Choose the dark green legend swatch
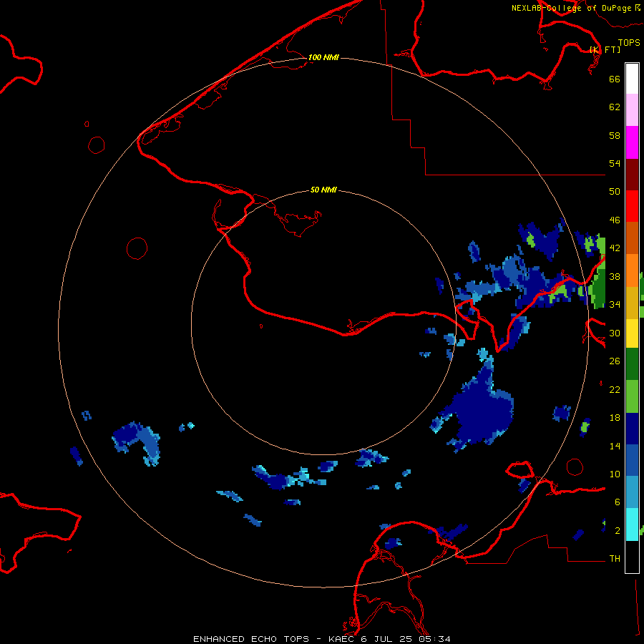The image size is (644, 644). [632, 364]
